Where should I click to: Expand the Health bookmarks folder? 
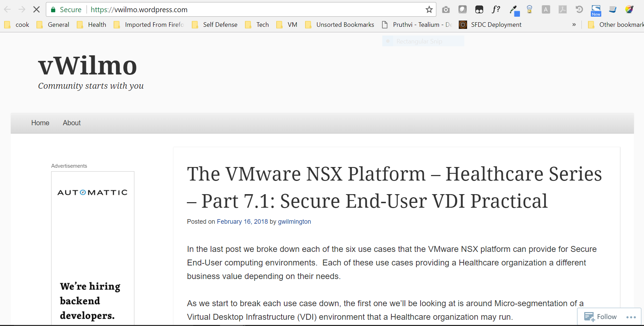pos(91,25)
